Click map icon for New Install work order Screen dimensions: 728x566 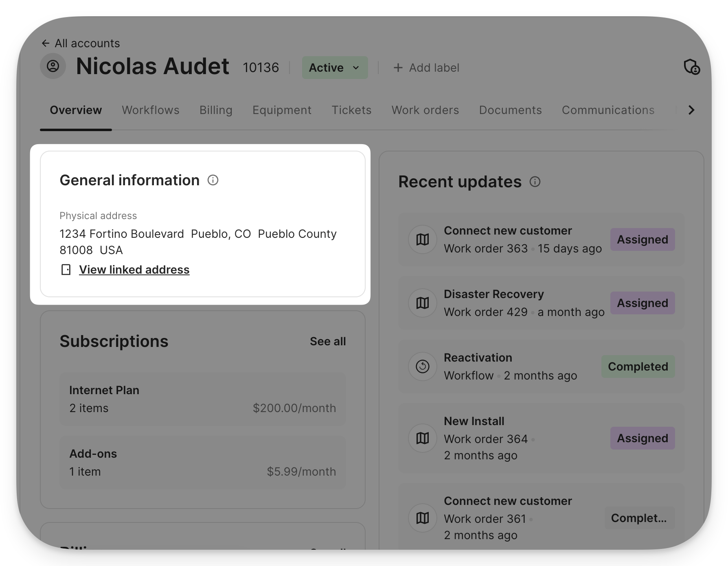(423, 438)
